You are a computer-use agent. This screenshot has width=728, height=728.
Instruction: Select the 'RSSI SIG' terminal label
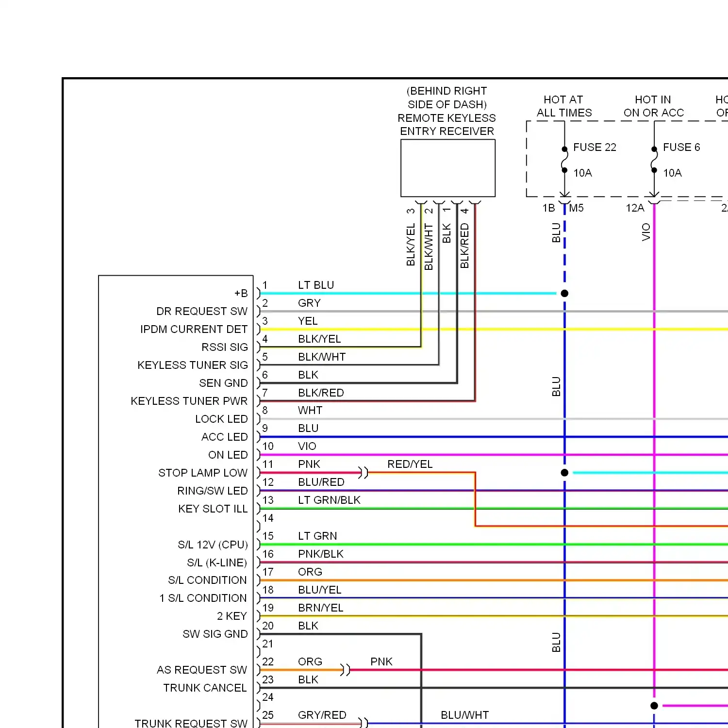225,347
